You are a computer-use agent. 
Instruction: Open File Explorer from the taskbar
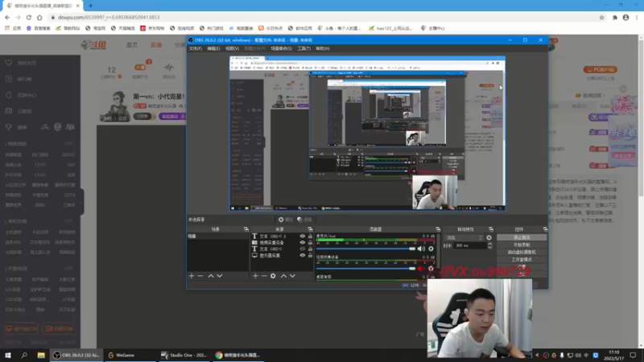click(x=41, y=355)
